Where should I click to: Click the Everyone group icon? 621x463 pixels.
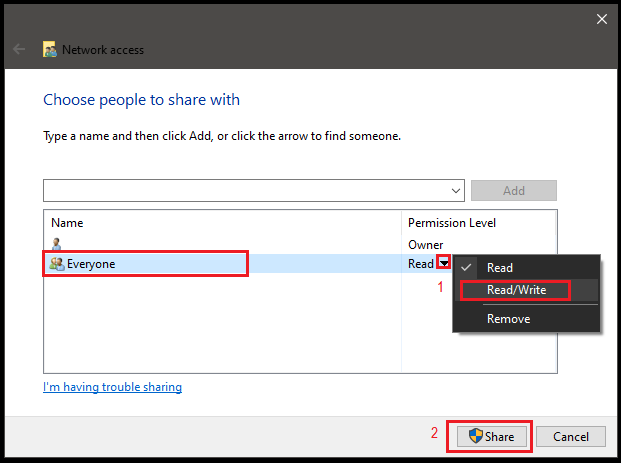click(57, 264)
